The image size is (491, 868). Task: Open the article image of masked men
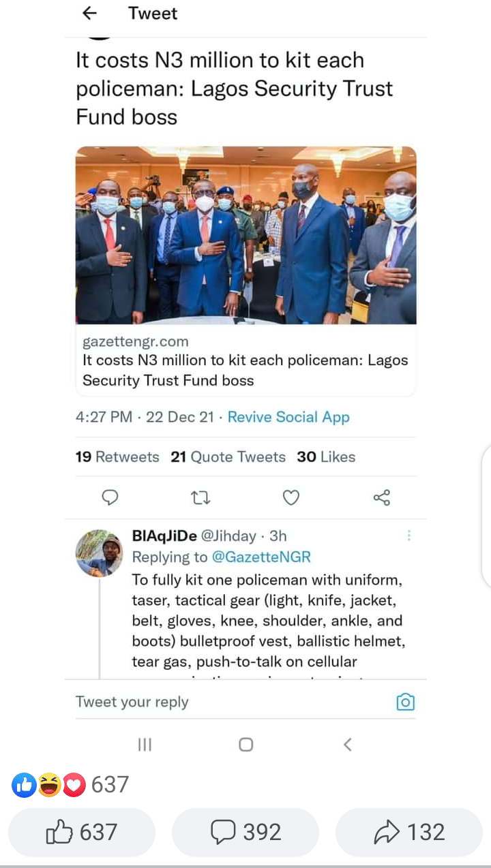[245, 234]
